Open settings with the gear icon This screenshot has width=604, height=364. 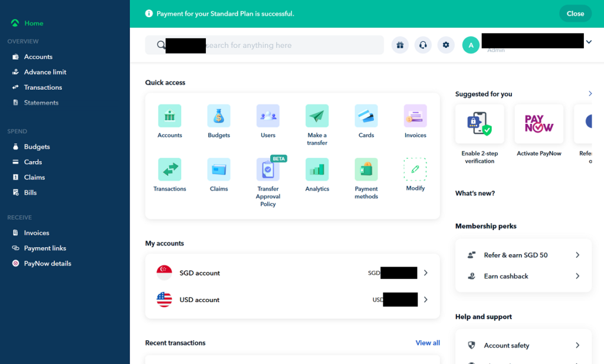pyautogui.click(x=446, y=45)
